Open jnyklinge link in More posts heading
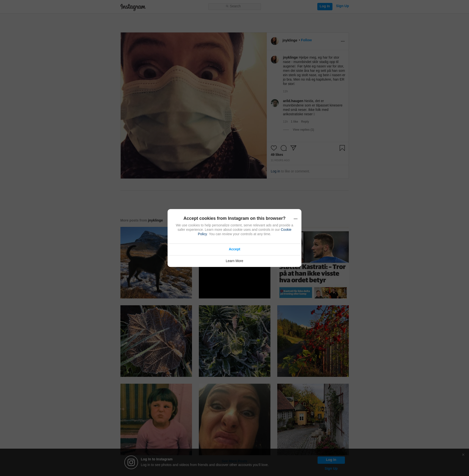 155,220
